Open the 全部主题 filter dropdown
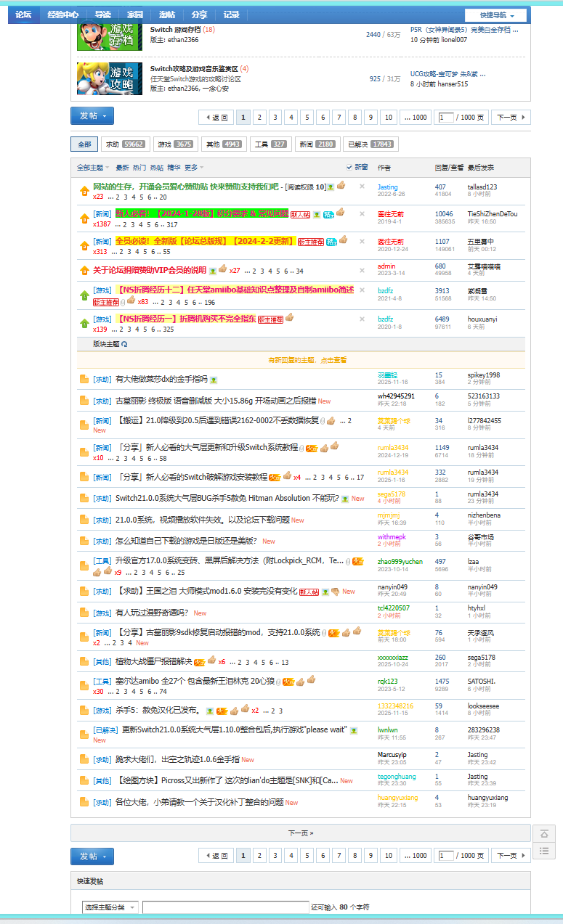Image resolution: width=563 pixels, height=924 pixels. (x=94, y=167)
